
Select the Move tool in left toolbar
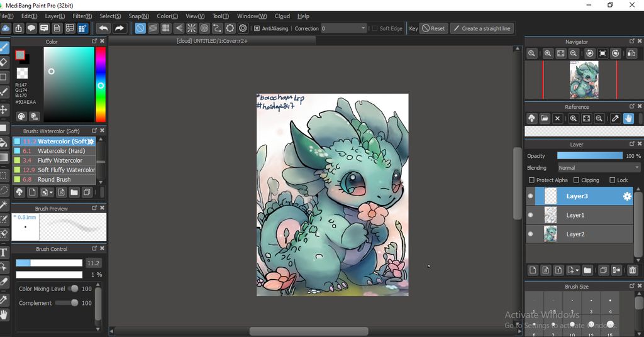coord(4,109)
